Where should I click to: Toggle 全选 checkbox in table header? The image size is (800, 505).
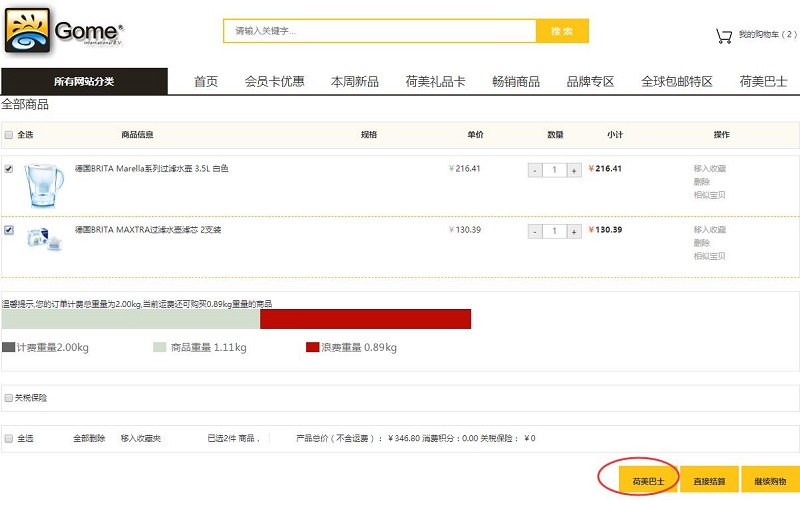[x=9, y=135]
